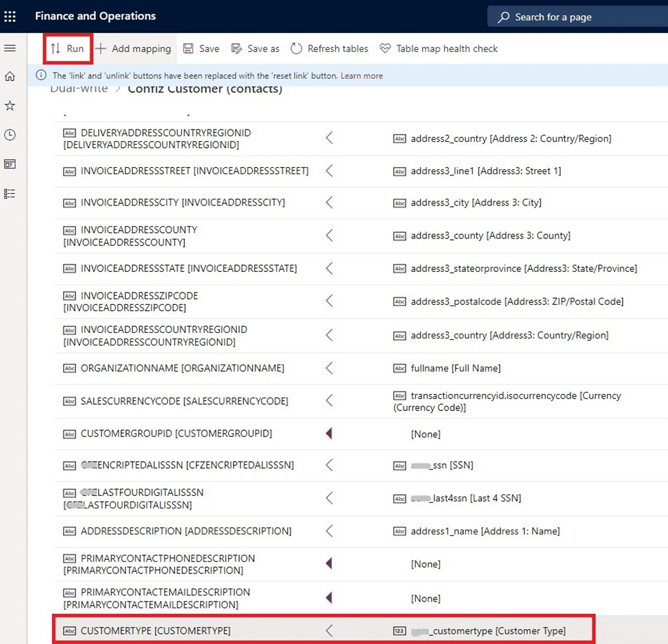Follow the Learn more link

(x=362, y=76)
